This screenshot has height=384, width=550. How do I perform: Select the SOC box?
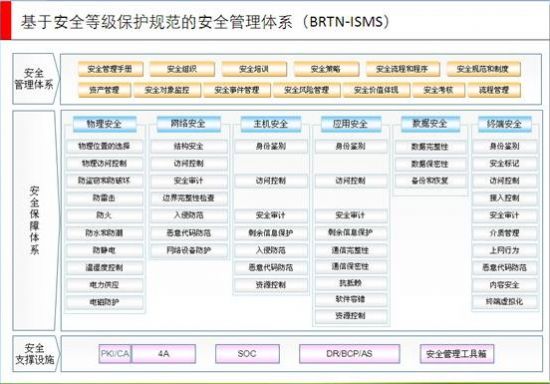[247, 353]
